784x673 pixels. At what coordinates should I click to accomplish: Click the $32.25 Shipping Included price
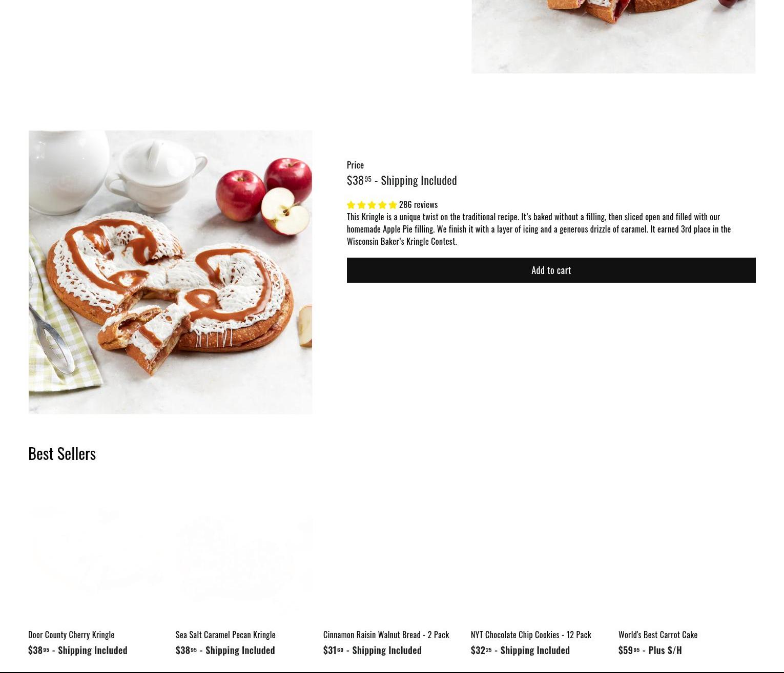[520, 650]
